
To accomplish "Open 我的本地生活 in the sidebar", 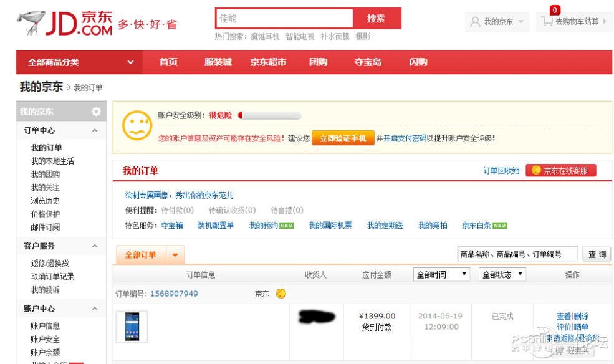I will click(52, 161).
